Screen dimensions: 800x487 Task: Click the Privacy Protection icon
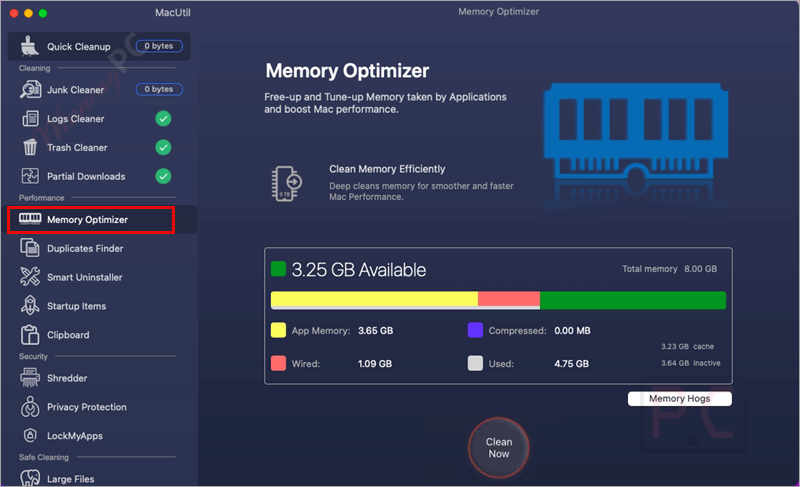click(x=30, y=407)
